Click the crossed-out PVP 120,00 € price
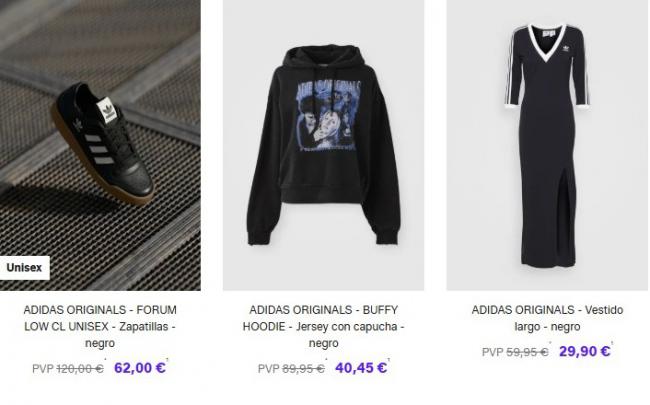This screenshot has height=405, width=650. 68,369
